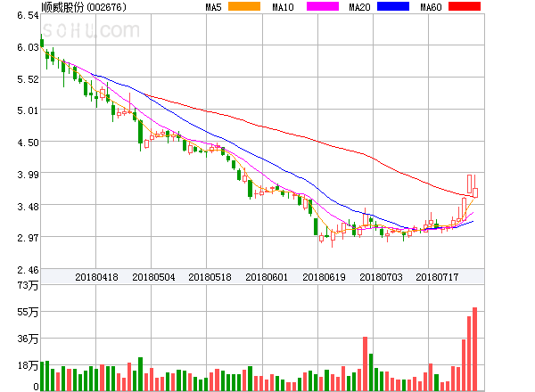The height and width of the screenshot is (392, 535).
Task: Click the MA10 legend label
Action: click(x=283, y=7)
